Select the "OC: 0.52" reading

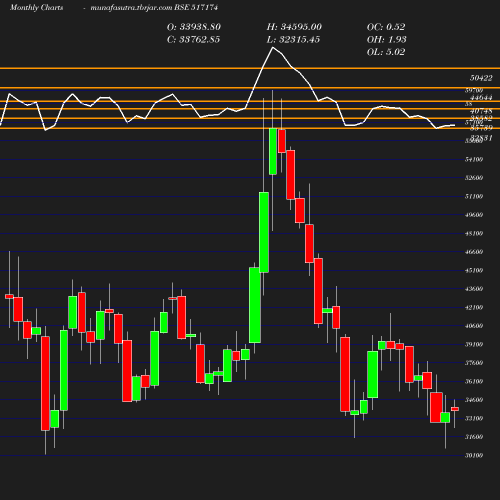click(x=386, y=27)
